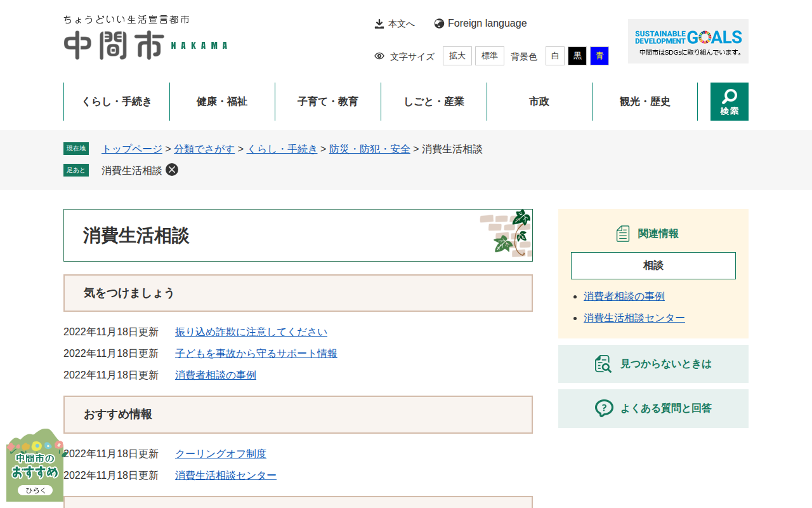Click the よくある質問と回答 question bubble icon
Image resolution: width=812 pixels, height=508 pixels.
click(604, 408)
